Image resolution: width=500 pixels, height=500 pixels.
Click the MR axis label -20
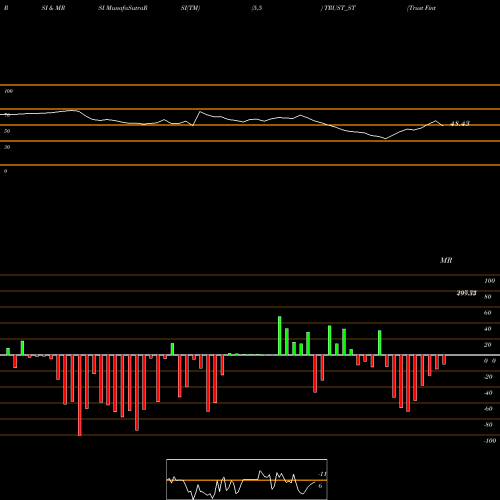(488, 377)
